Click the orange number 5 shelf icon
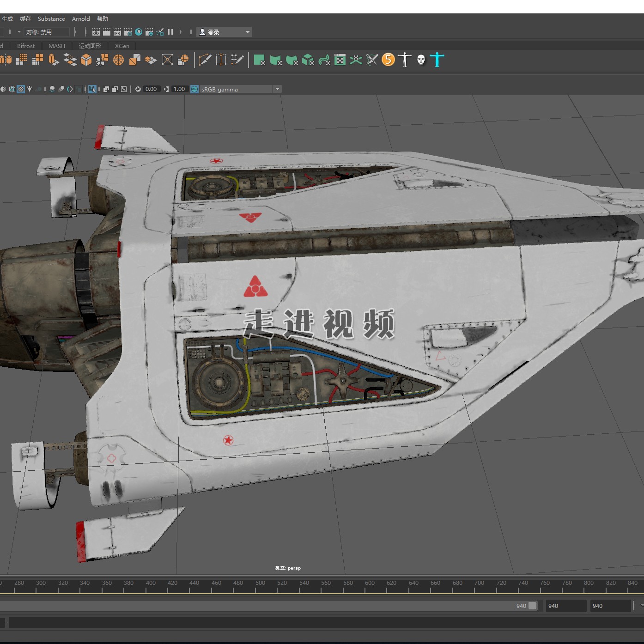Screen dimensions: 644x644 (x=389, y=60)
